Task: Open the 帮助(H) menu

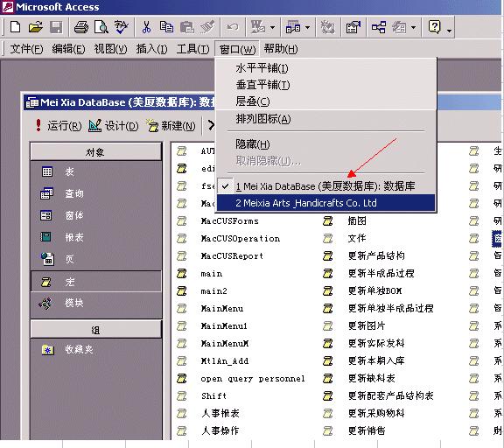Action: [x=281, y=49]
